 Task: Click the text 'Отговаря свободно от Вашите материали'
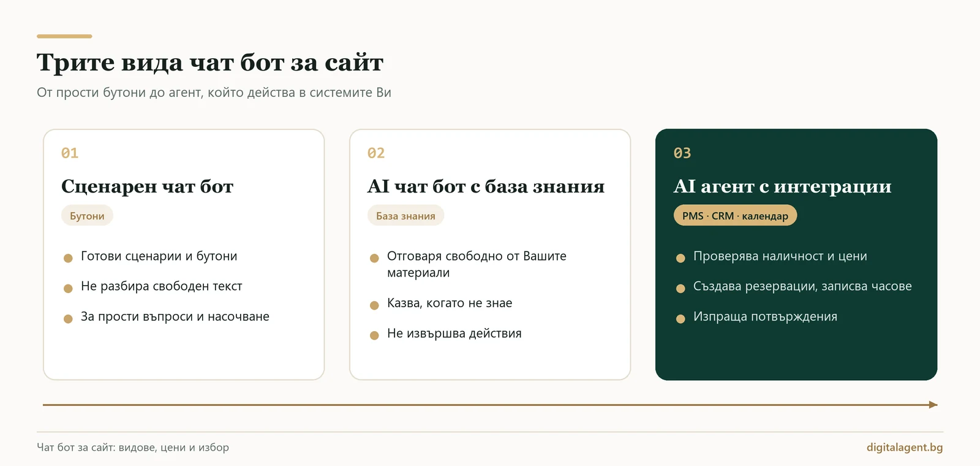(477, 264)
